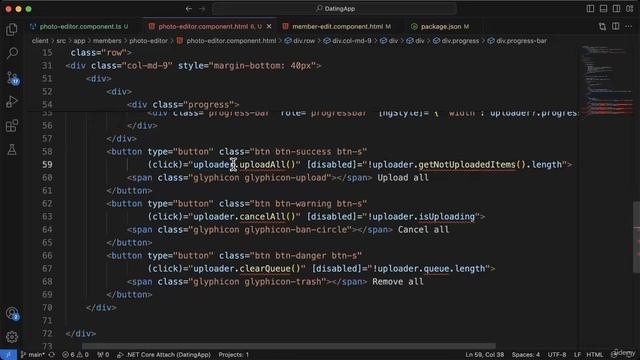Select 'members' breadcrumb segment
The width and height of the screenshot is (640, 360).
point(107,41)
